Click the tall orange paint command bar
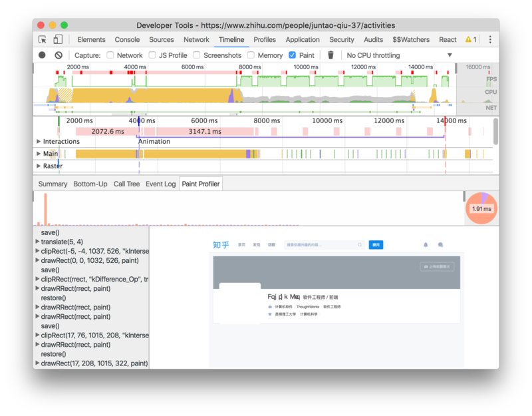This screenshot has width=532, height=416. click(45, 209)
